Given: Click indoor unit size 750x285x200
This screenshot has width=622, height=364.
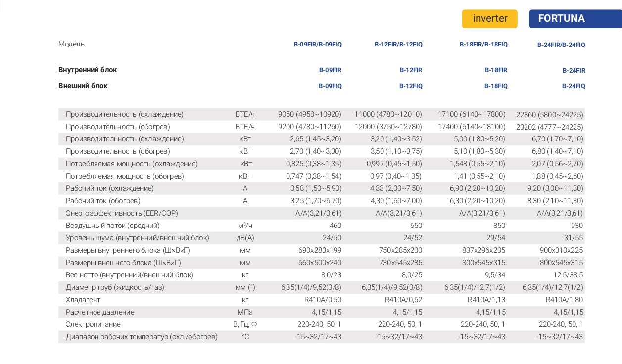Looking at the screenshot, I should click(400, 250).
